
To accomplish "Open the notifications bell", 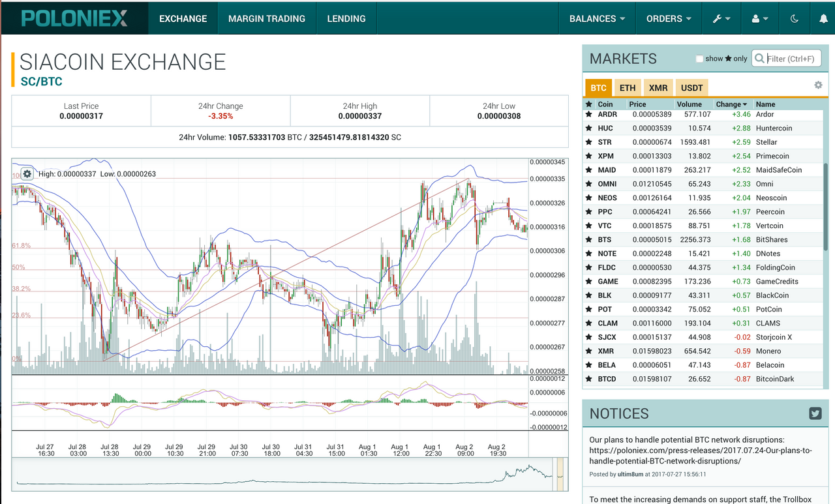I will (823, 19).
